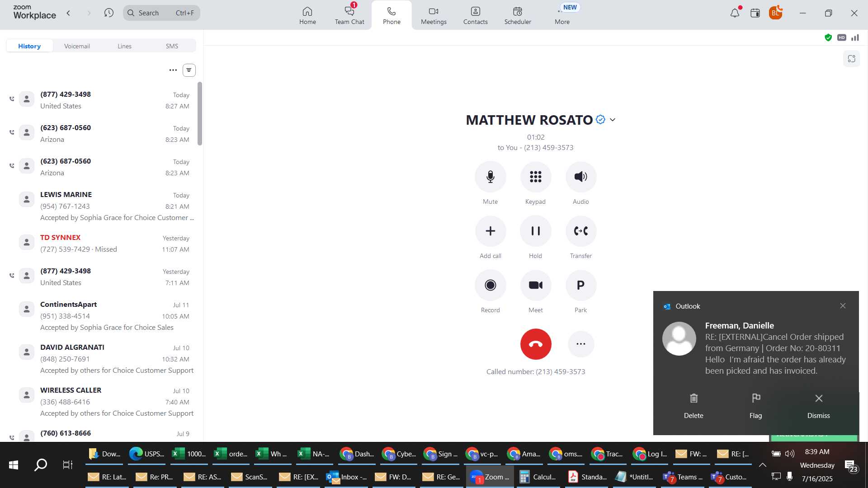Delete the Outlook notification email
Viewport: 868px width, 488px height.
(x=693, y=406)
